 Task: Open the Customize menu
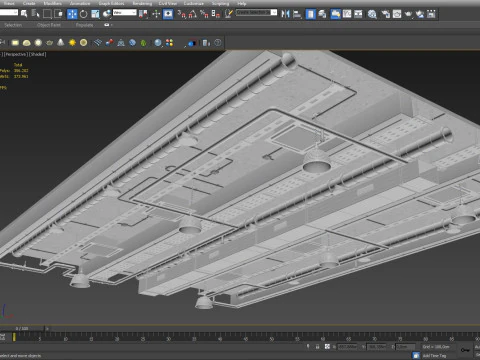pos(194,3)
